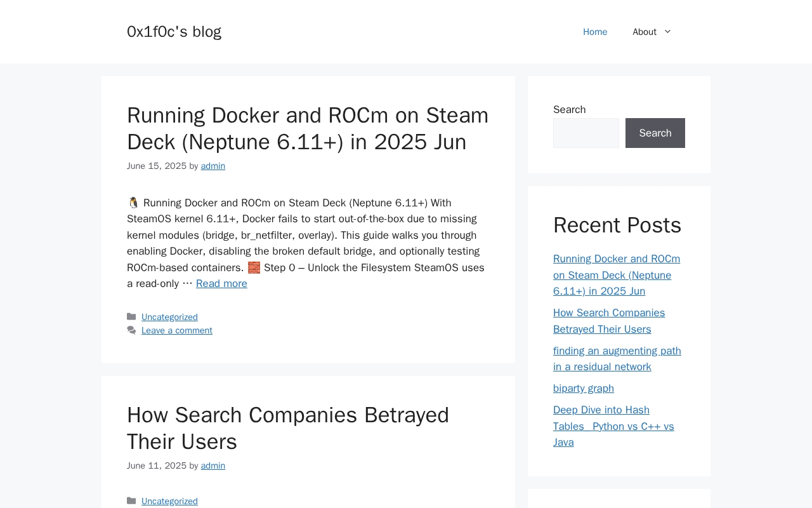
Task: Open the Docker and ROCm post title
Action: [308, 128]
